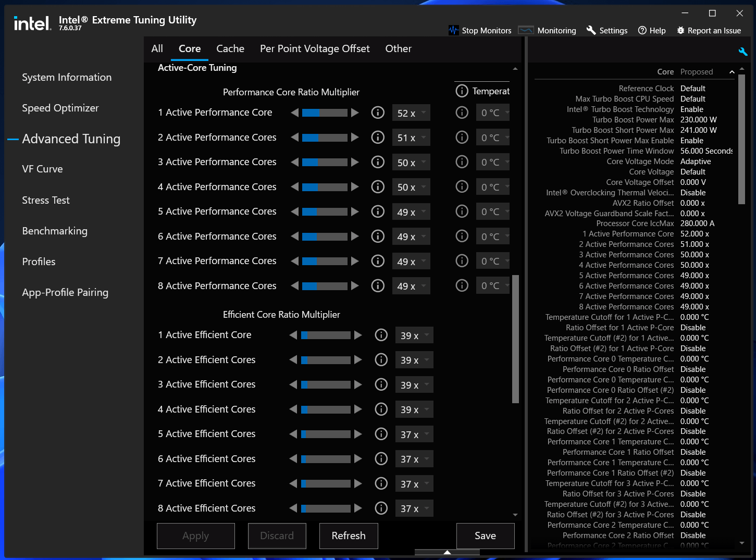Click the Refresh button
The image size is (756, 560).
click(x=349, y=536)
